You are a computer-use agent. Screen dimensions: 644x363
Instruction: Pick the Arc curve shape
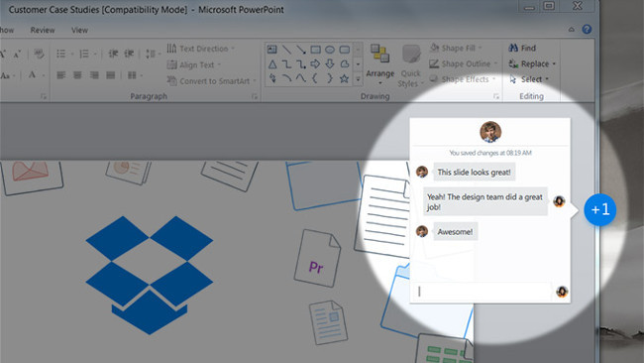point(286,78)
